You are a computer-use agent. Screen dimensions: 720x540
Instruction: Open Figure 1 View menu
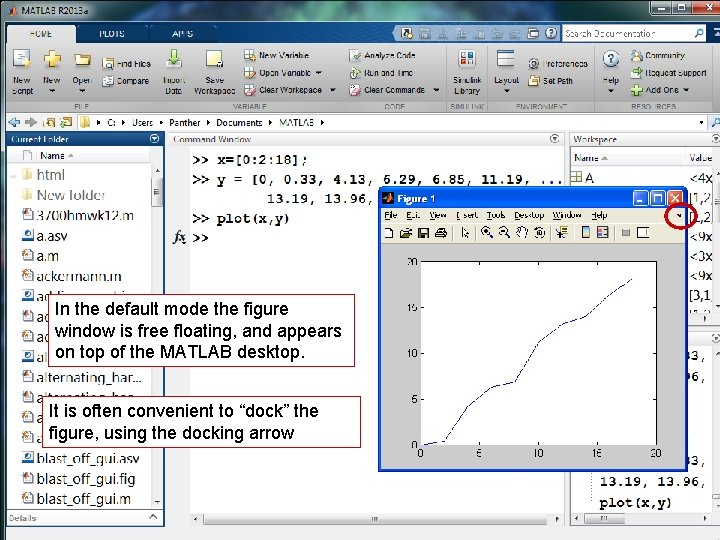[438, 215]
